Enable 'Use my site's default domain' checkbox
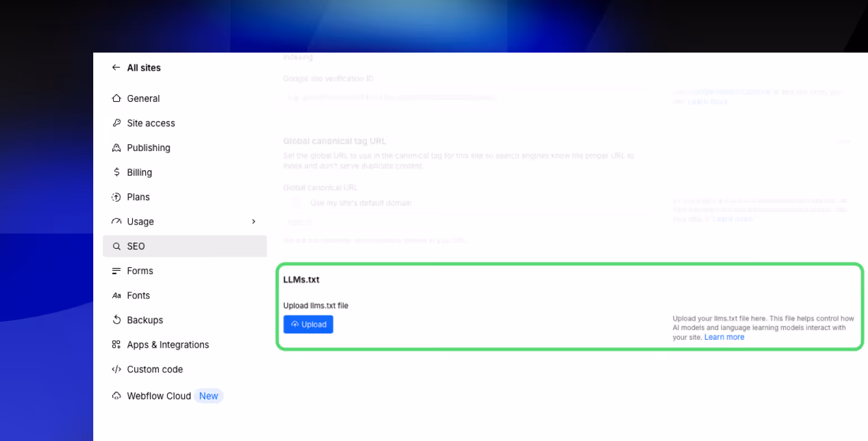 295,202
